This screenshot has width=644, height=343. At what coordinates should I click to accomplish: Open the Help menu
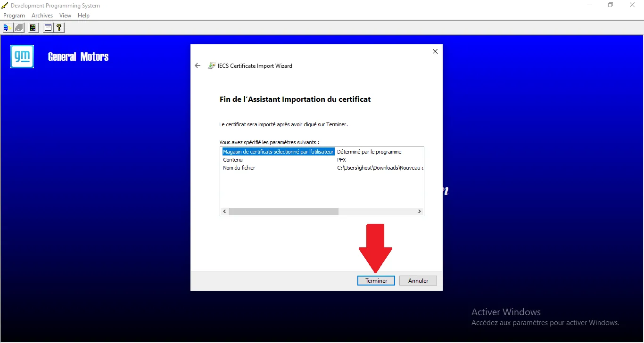click(x=83, y=16)
